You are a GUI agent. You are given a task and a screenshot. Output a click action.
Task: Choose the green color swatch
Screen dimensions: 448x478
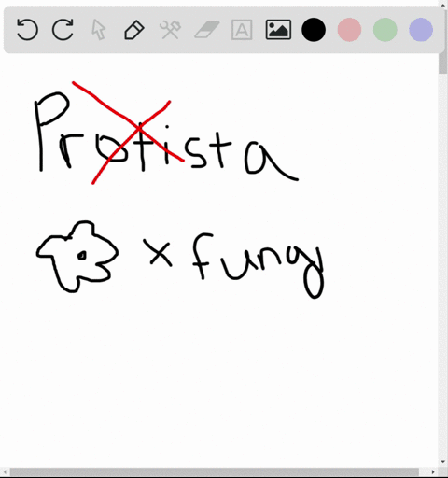click(x=385, y=30)
